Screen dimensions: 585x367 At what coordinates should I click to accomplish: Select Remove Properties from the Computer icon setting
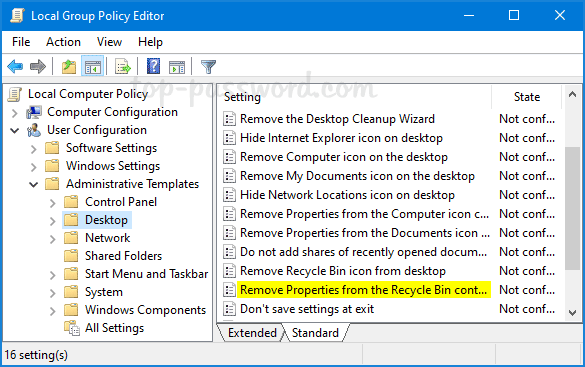[x=364, y=214]
